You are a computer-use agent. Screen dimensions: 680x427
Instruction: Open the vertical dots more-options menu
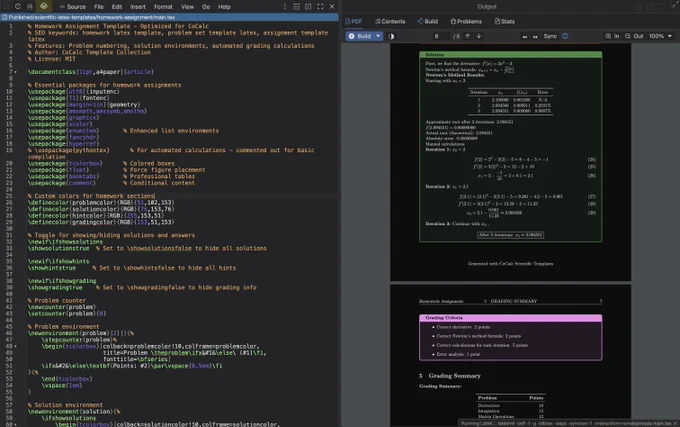click(284, 7)
